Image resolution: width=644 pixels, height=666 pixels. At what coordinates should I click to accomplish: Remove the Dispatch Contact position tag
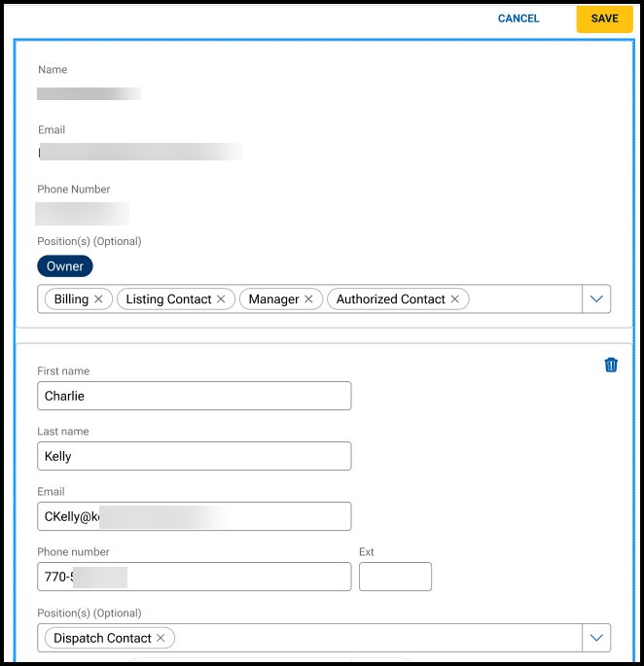[x=161, y=638]
